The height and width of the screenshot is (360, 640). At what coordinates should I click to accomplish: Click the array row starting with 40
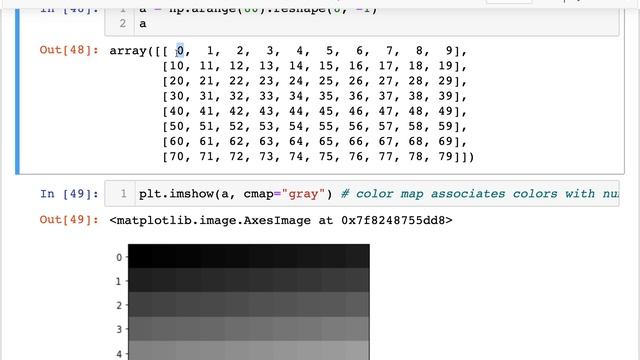click(x=314, y=111)
